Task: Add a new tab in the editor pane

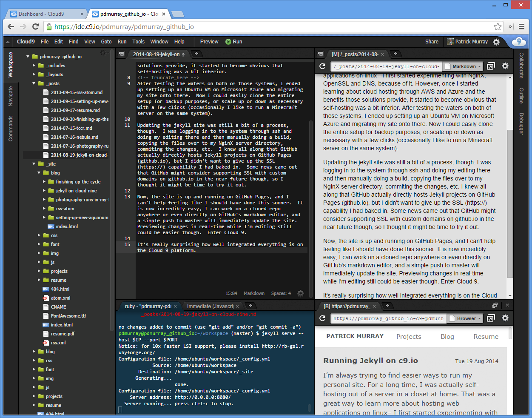Action: (196, 54)
